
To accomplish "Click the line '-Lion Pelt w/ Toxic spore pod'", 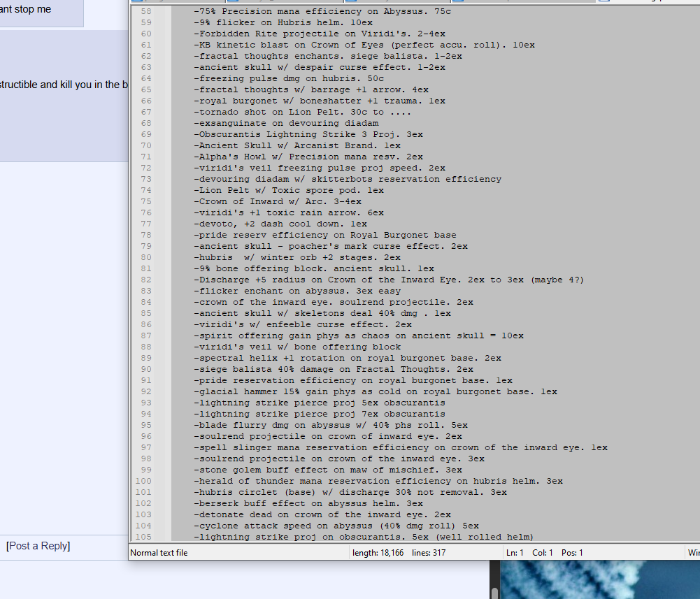I will click(x=289, y=190).
